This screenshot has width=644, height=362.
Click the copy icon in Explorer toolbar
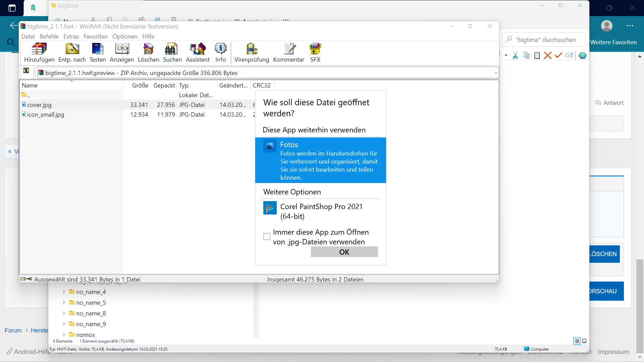pos(526,56)
